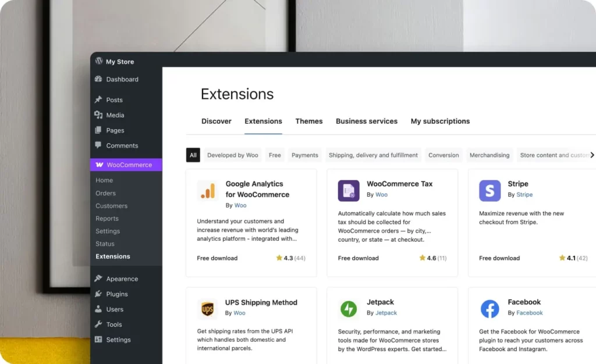
Task: Click the purple WooCommerce W icon
Action: click(x=100, y=165)
